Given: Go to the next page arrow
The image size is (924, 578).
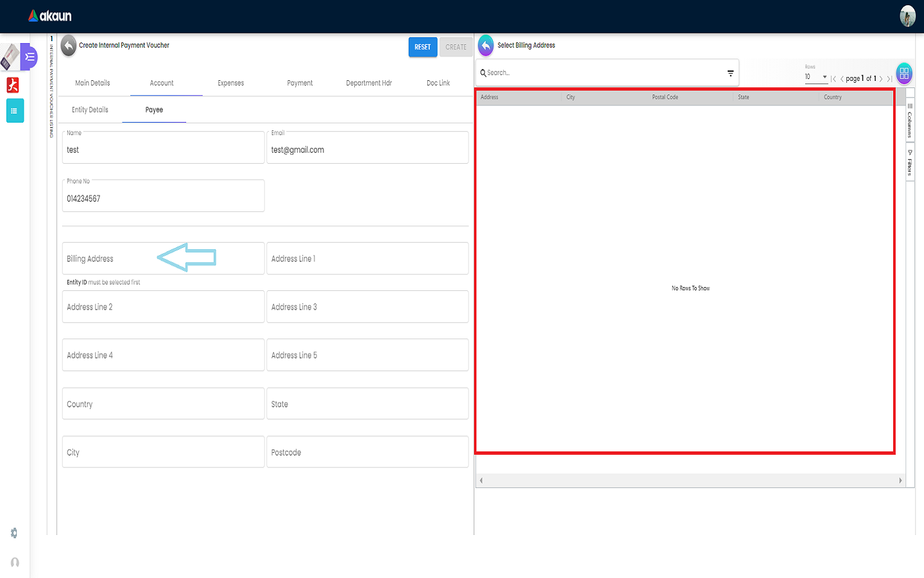Looking at the screenshot, I should (x=881, y=79).
